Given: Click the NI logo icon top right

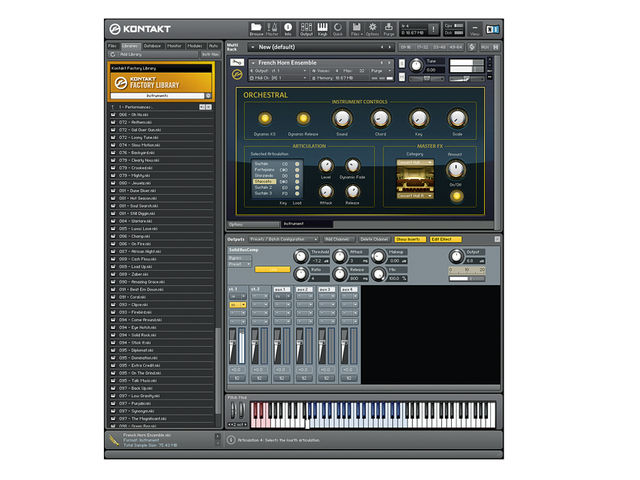Looking at the screenshot, I should pos(492,29).
